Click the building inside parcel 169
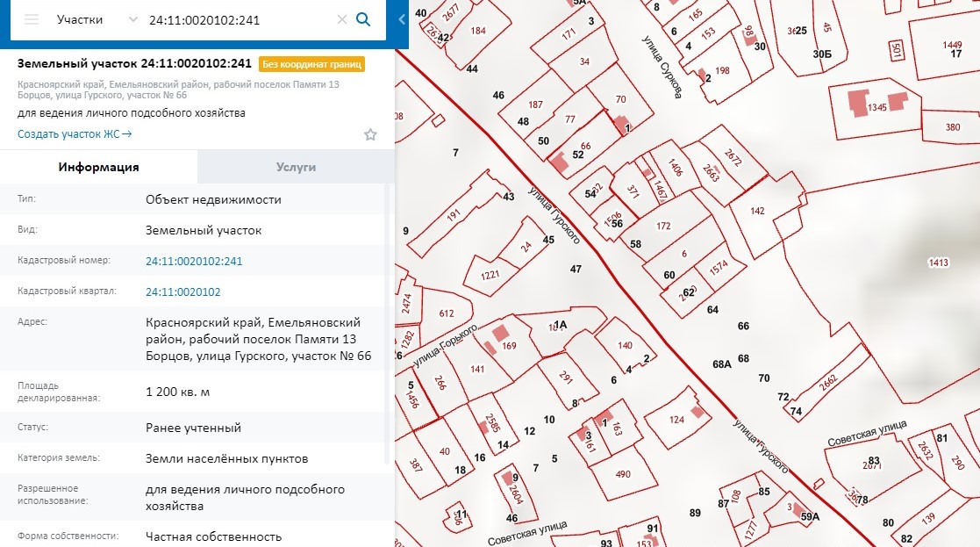Viewport: 980px width, 547px height. click(499, 334)
